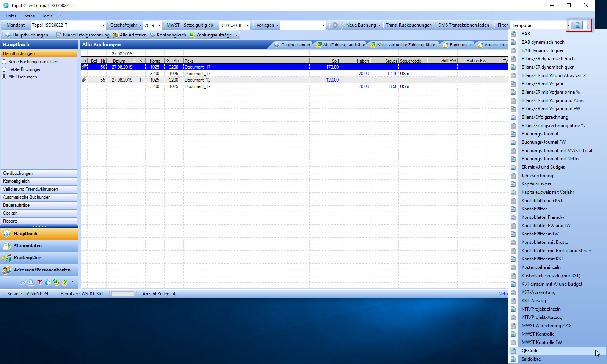Open the Filter Temporär combo box arrow
607x364 pixels.
click(x=568, y=25)
